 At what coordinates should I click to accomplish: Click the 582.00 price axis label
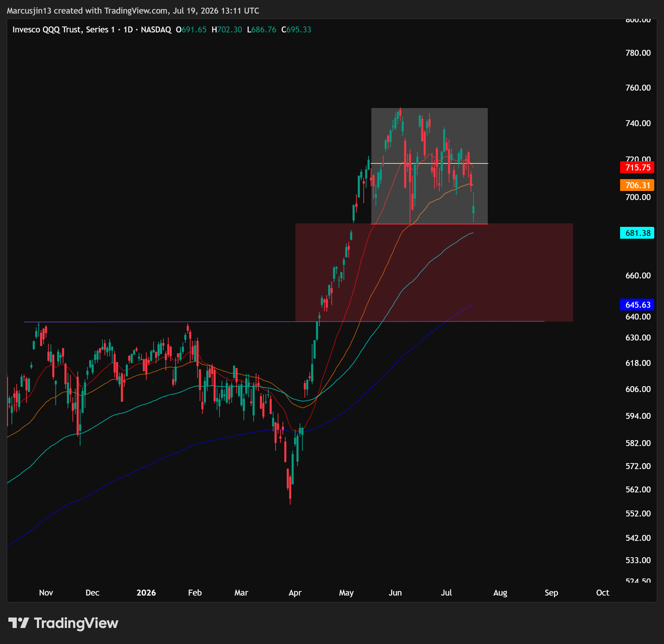(638, 443)
